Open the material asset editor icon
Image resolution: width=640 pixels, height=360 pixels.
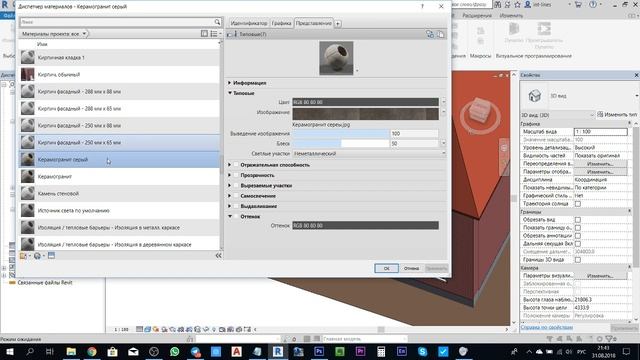click(x=51, y=256)
